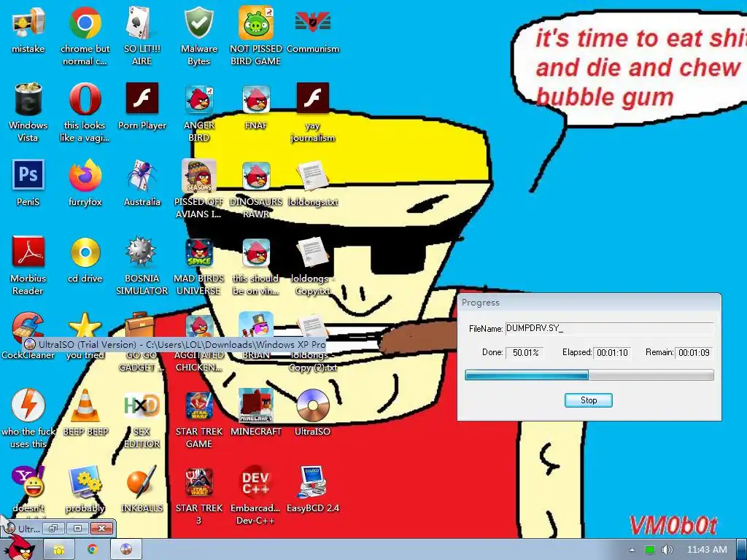Open the BRIAN desktop icon
The height and width of the screenshot is (560, 747).
[x=256, y=325]
